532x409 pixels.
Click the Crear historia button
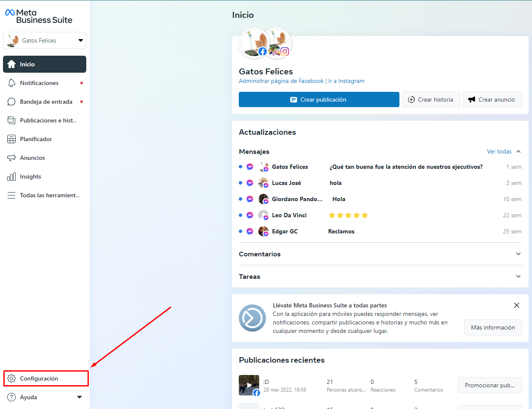pyautogui.click(x=431, y=99)
